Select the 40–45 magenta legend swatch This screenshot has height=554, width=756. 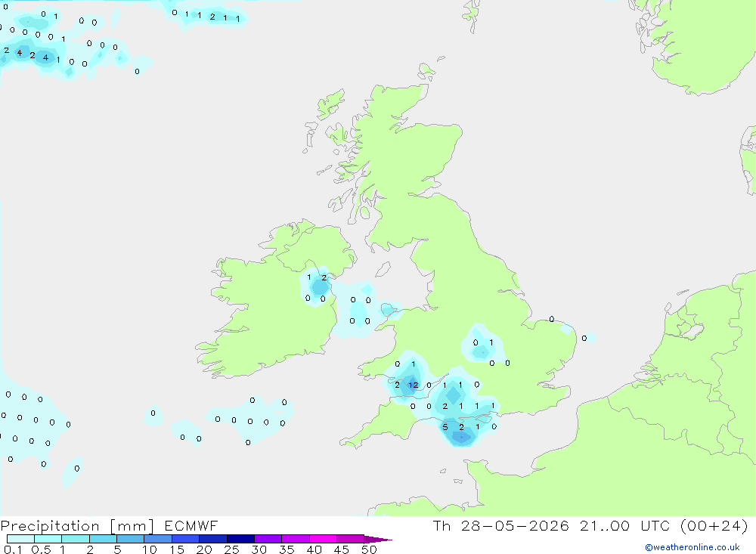tap(323, 539)
